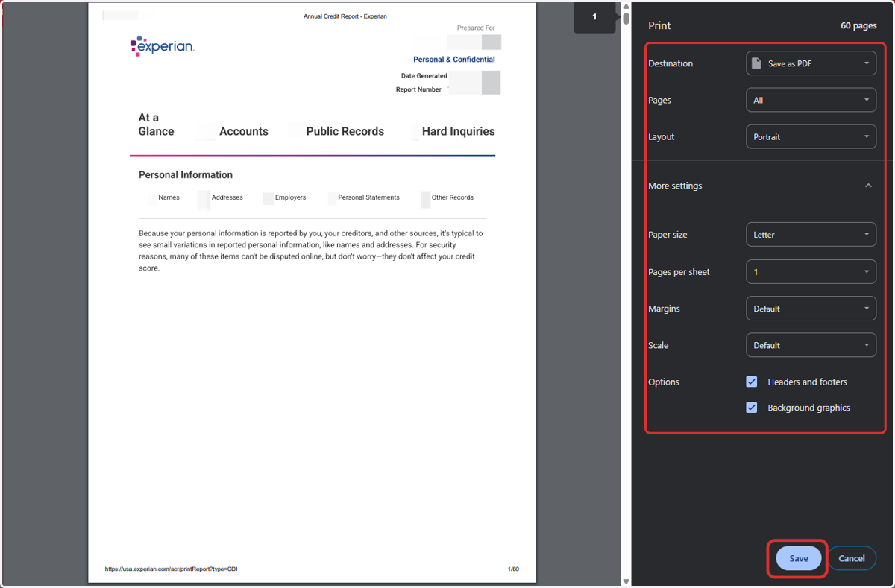Select the At a Glance tab
The width and height of the screenshot is (895, 588).
click(x=156, y=124)
